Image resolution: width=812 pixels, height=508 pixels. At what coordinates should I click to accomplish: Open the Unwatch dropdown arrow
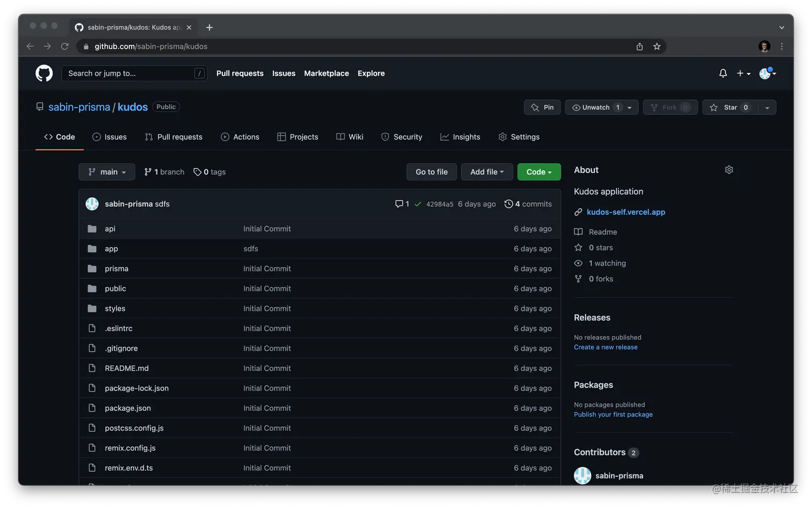[630, 107]
